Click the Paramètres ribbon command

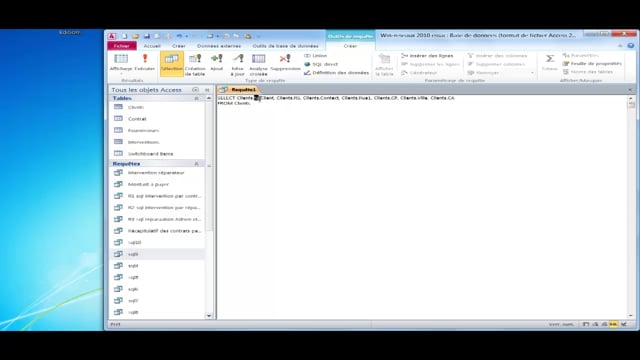click(581, 55)
